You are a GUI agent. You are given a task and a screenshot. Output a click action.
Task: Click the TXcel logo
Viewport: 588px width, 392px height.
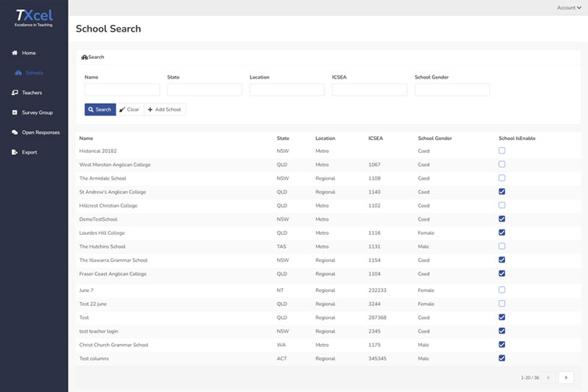point(34,18)
